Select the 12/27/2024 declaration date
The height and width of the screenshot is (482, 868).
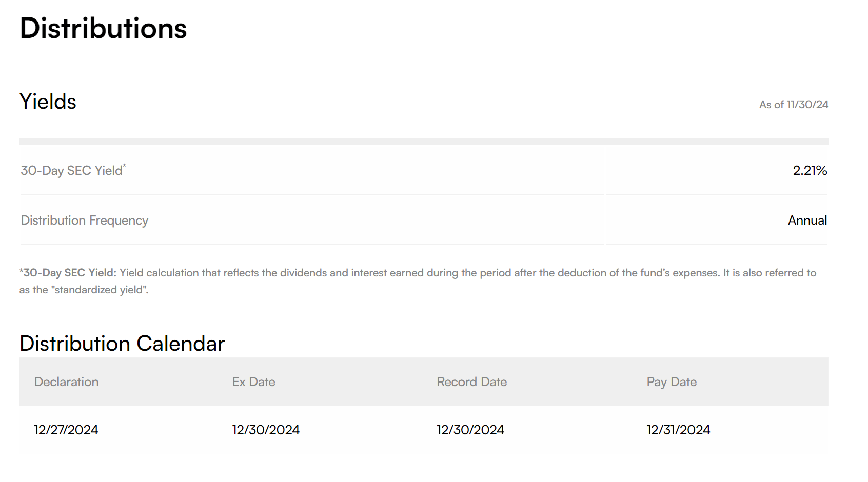pyautogui.click(x=66, y=430)
